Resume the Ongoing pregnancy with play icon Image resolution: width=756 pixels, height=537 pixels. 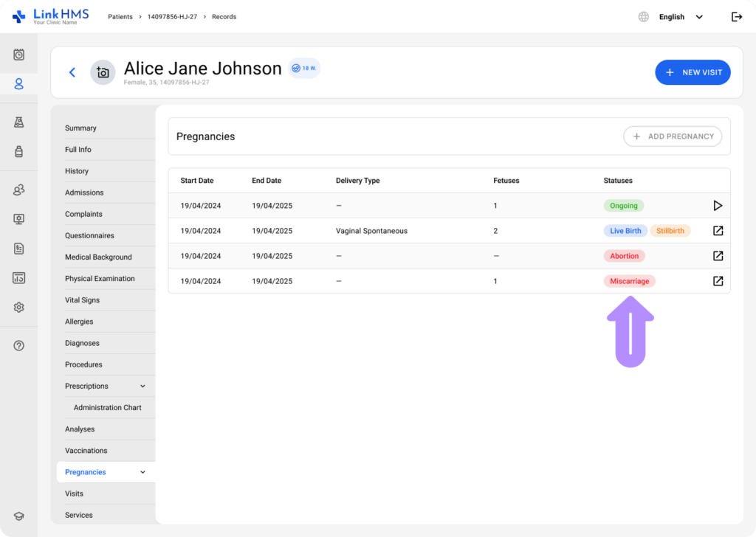(718, 206)
